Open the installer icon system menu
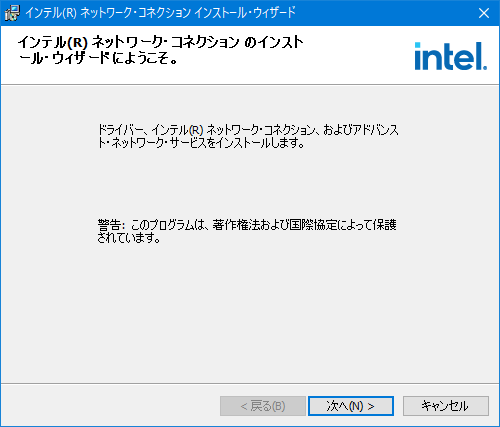The width and height of the screenshot is (500, 427). (13, 13)
